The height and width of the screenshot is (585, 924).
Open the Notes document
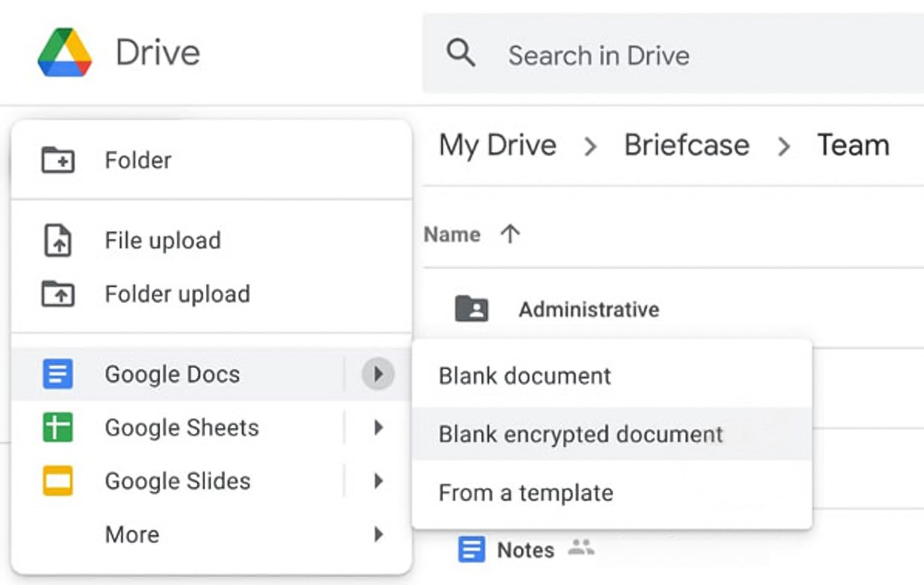[525, 550]
